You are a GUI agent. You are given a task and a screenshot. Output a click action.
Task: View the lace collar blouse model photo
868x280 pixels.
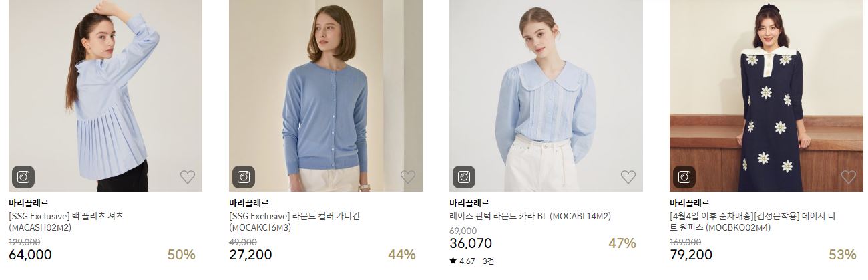pos(546,96)
